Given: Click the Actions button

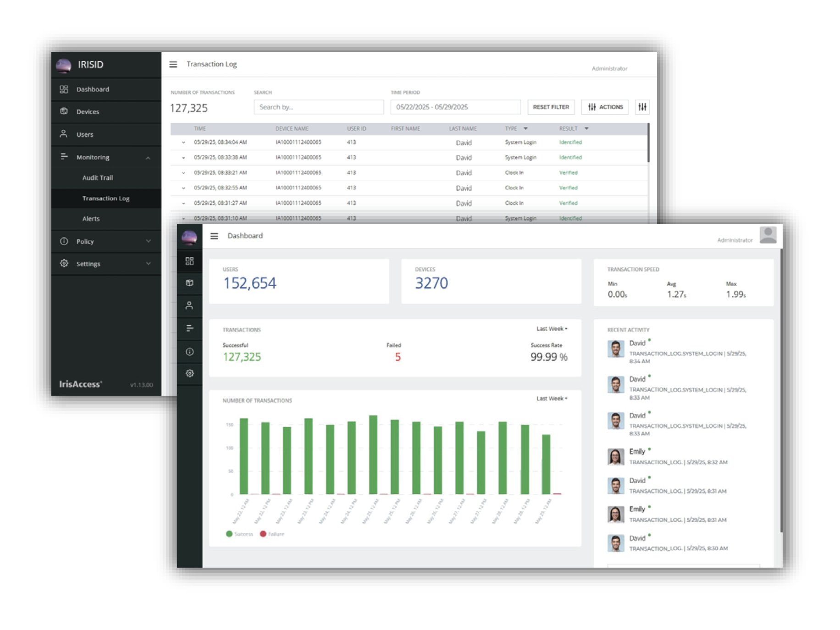Looking at the screenshot, I should 605,107.
